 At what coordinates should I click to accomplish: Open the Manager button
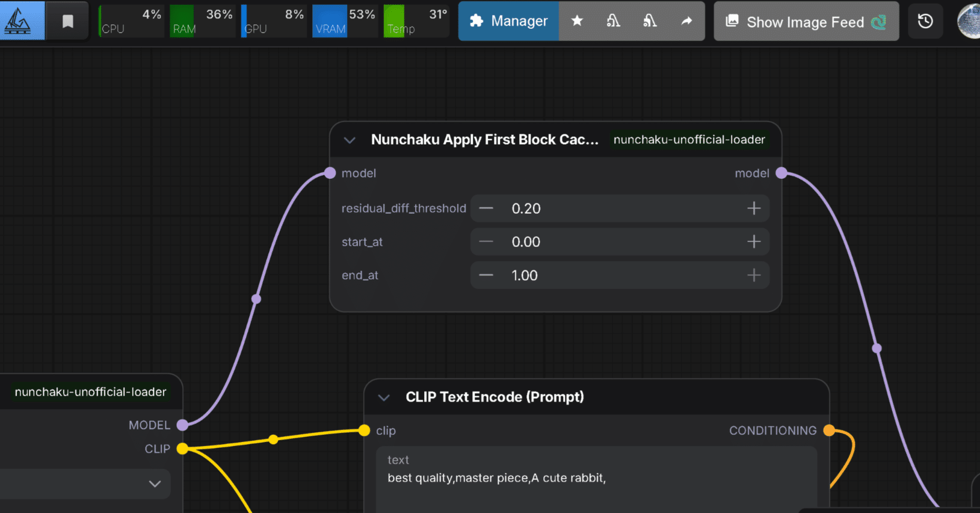click(509, 21)
